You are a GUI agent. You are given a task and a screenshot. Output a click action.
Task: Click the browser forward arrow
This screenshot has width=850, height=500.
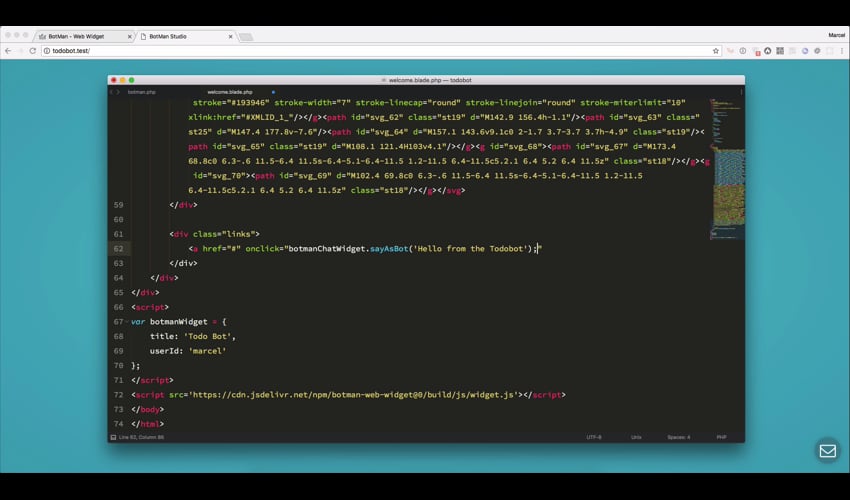click(x=21, y=50)
